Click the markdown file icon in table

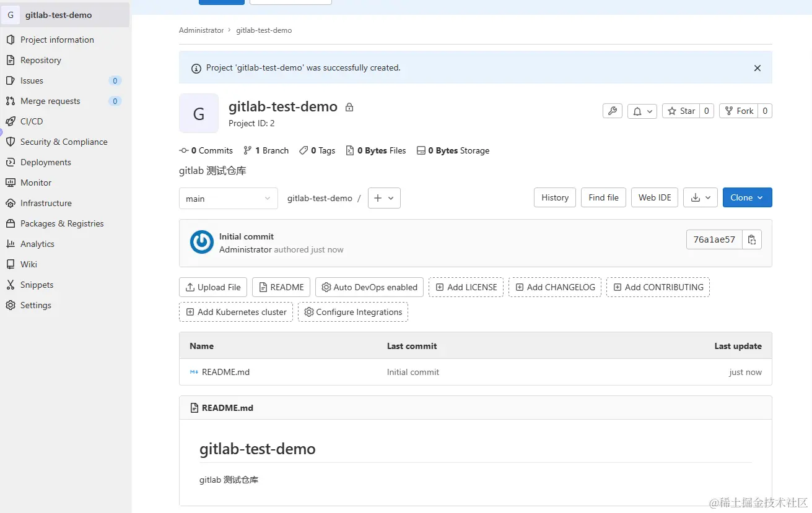tap(194, 372)
